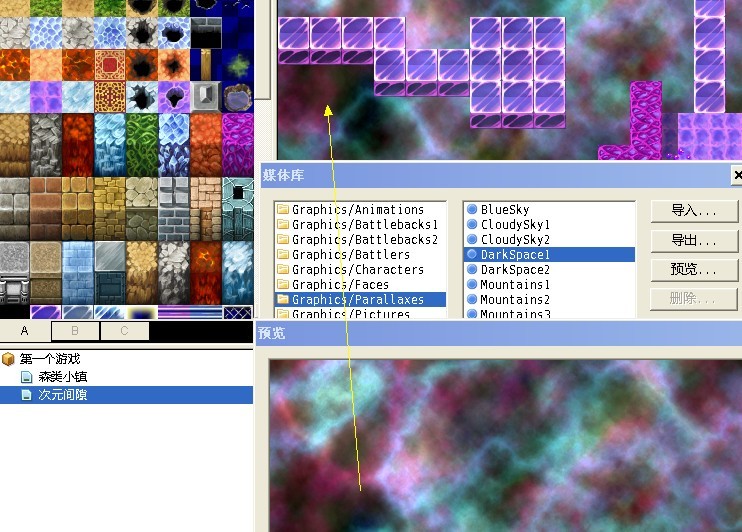Viewport: 742px width, 532px height.
Task: Select the Mountains1 parallax file
Action: click(x=549, y=284)
